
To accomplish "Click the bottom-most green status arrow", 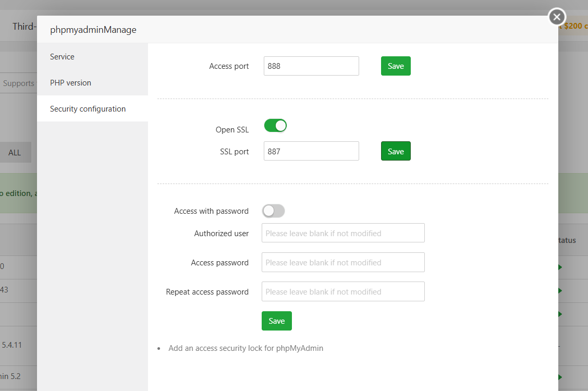I will click(x=560, y=377).
